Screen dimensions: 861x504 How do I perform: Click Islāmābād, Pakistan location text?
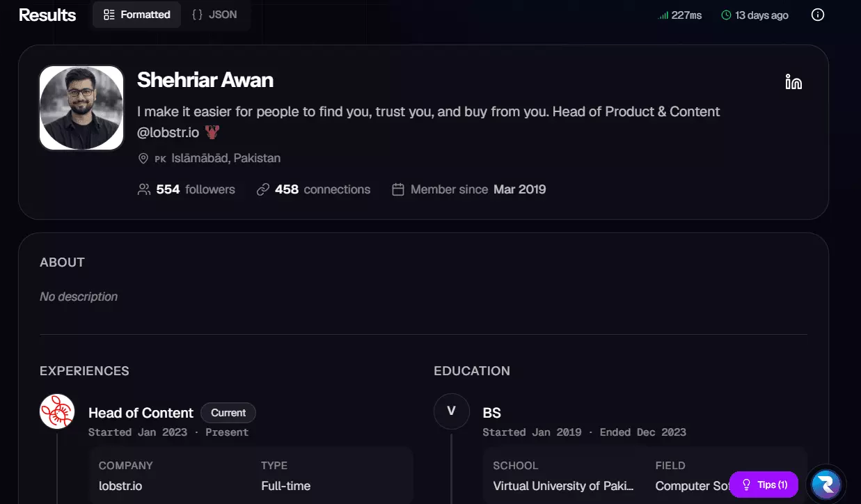point(226,158)
